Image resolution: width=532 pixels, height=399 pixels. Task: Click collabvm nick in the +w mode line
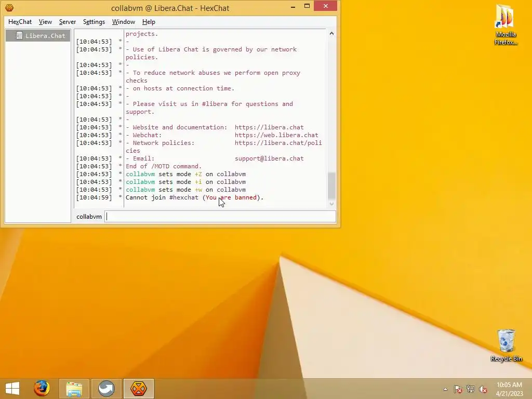[x=140, y=190]
